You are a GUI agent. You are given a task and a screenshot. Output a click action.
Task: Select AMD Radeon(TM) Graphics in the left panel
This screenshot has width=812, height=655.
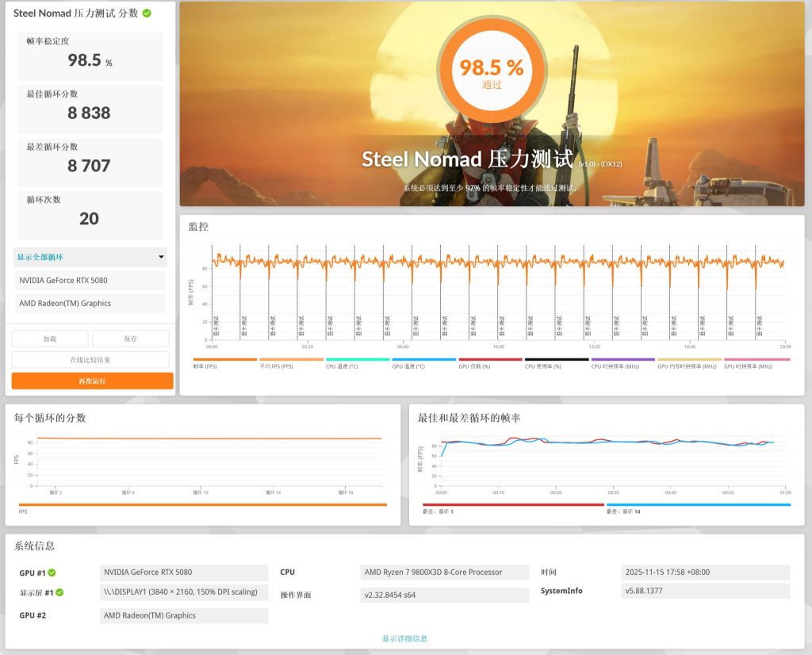pos(90,304)
